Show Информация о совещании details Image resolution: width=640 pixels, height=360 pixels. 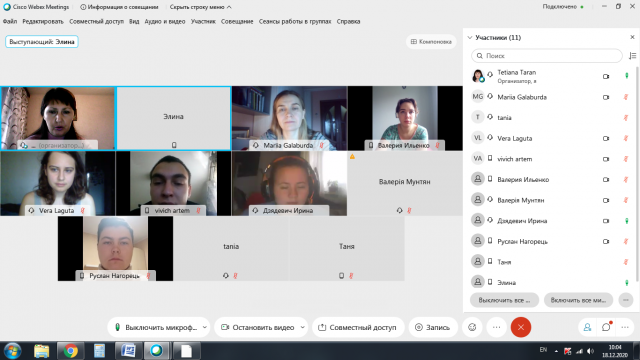[119, 7]
